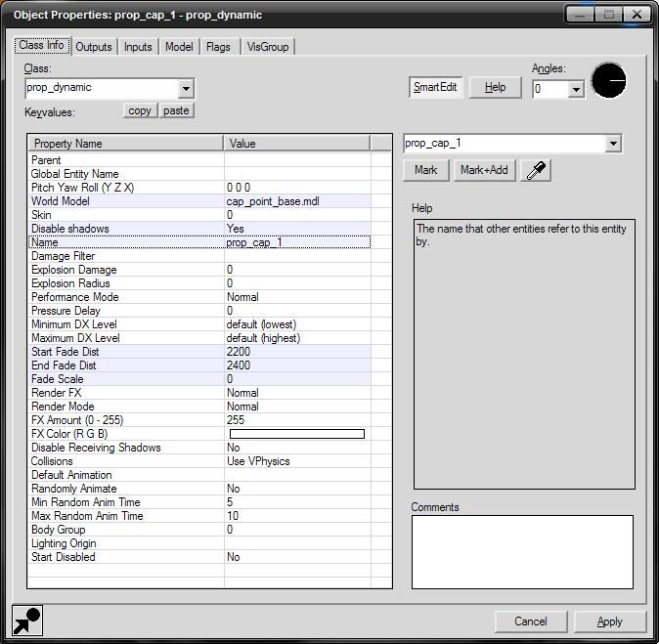Screen dimensions: 659x644
Task: Switch to the Flags tab
Action: coord(219,47)
